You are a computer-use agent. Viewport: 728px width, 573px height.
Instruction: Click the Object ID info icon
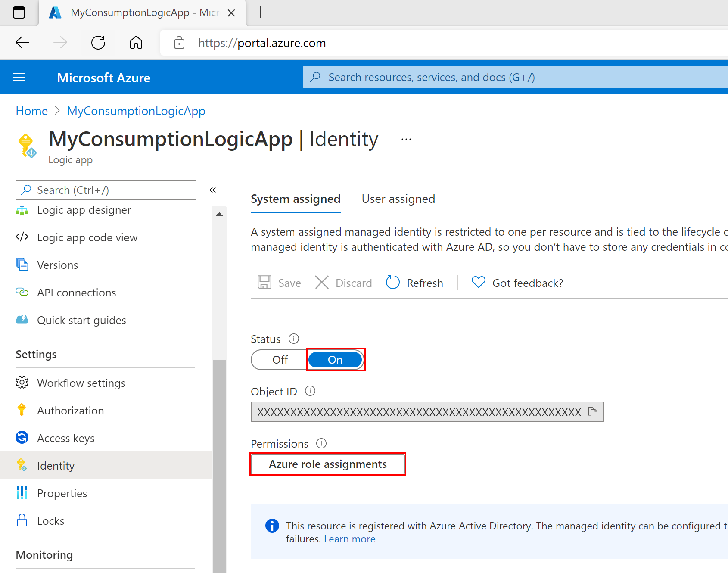coord(310,391)
